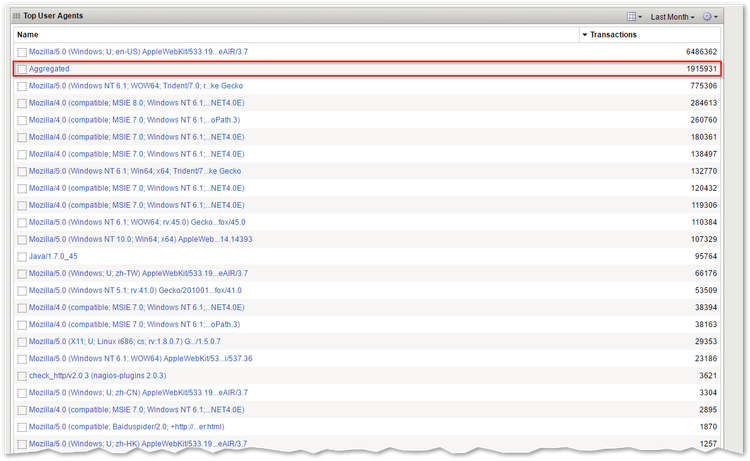750x461 pixels.
Task: Open the MSIE 7.0 NET4.0E link with 120432 transactions
Action: tap(136, 188)
